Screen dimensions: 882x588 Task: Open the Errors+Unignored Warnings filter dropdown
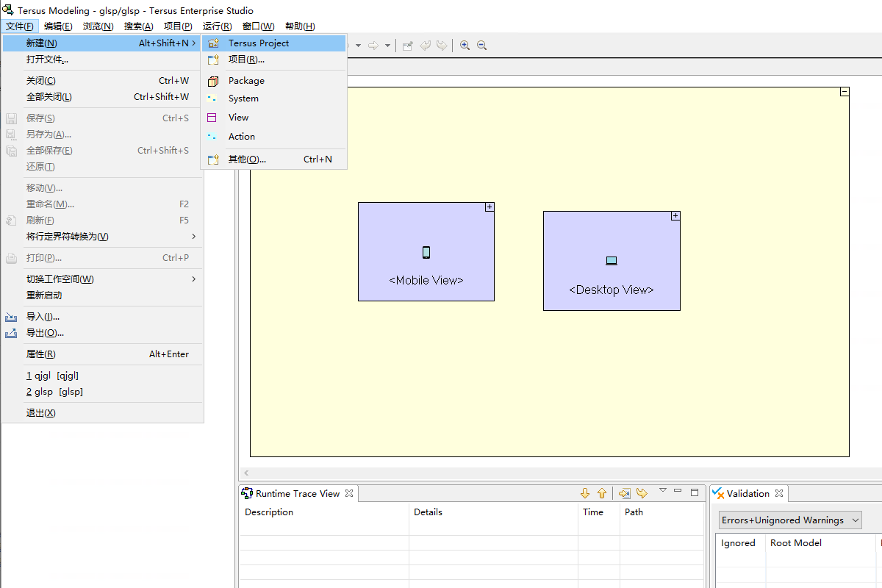coord(790,520)
